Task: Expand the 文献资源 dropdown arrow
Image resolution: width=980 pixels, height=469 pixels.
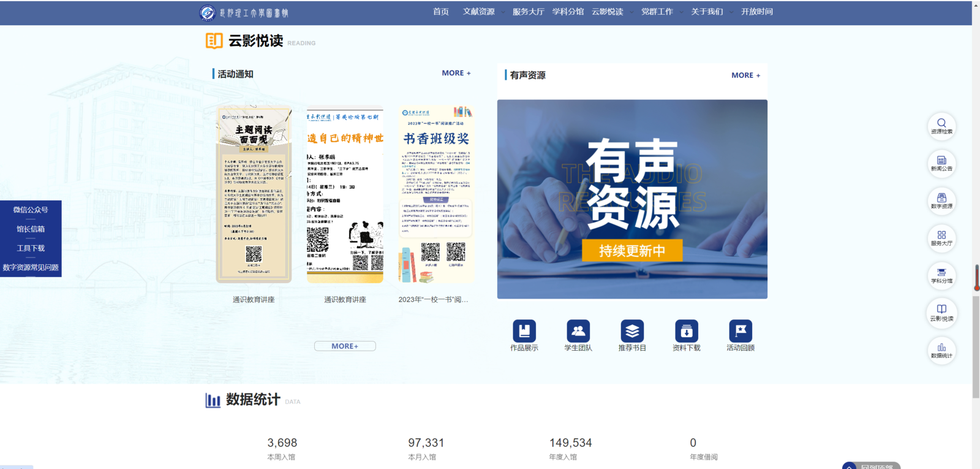Action: click(x=503, y=12)
